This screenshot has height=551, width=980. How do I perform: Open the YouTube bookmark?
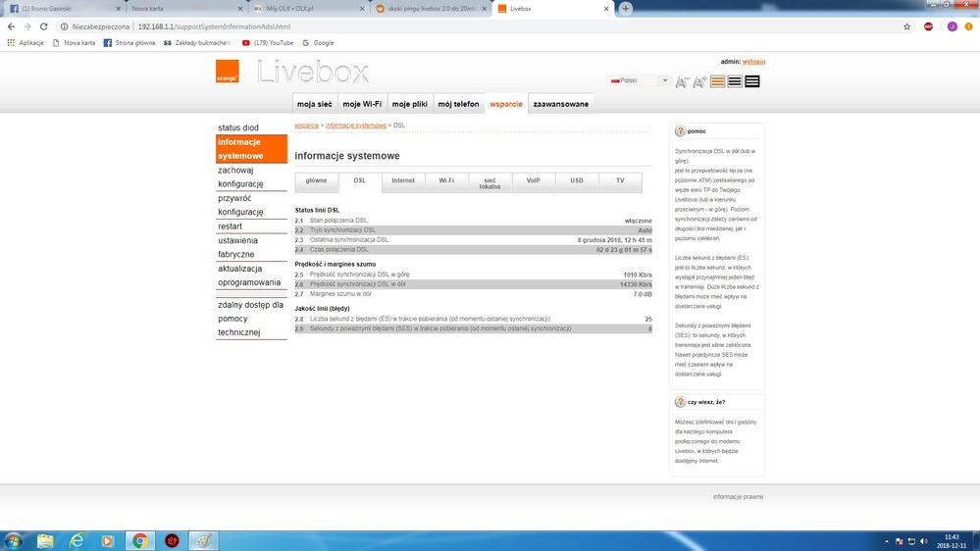coord(268,43)
